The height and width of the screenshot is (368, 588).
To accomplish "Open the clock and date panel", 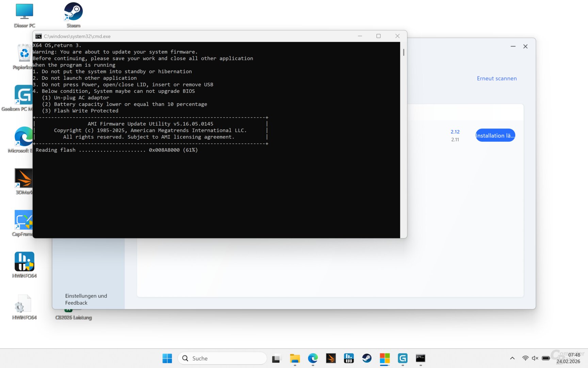I will coord(568,358).
